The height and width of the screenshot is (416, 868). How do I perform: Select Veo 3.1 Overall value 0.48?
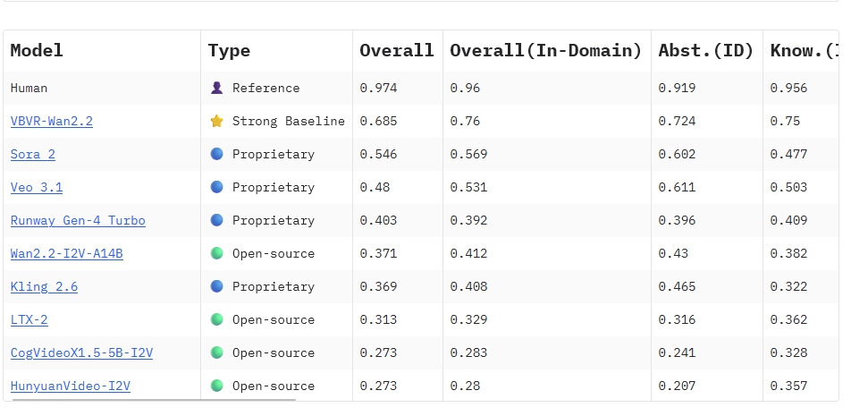coord(375,187)
